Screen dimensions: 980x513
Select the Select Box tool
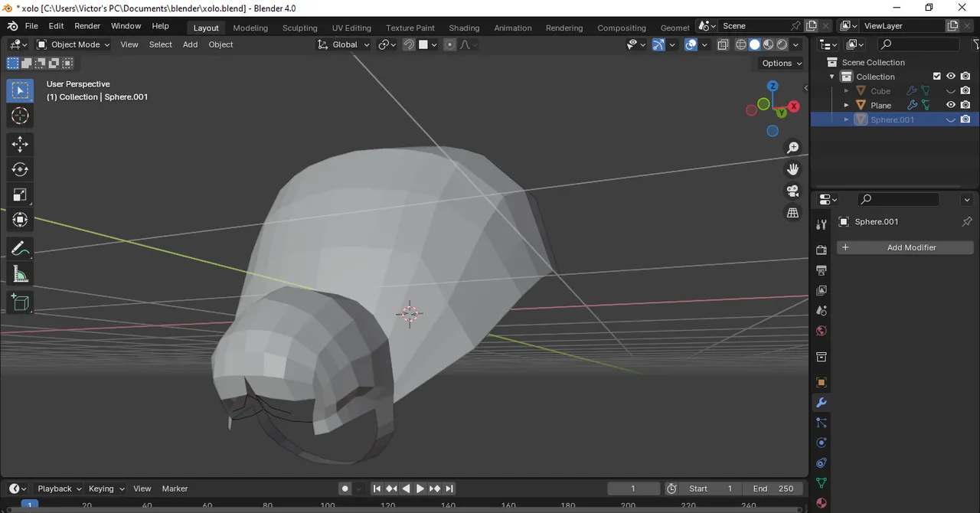click(20, 90)
